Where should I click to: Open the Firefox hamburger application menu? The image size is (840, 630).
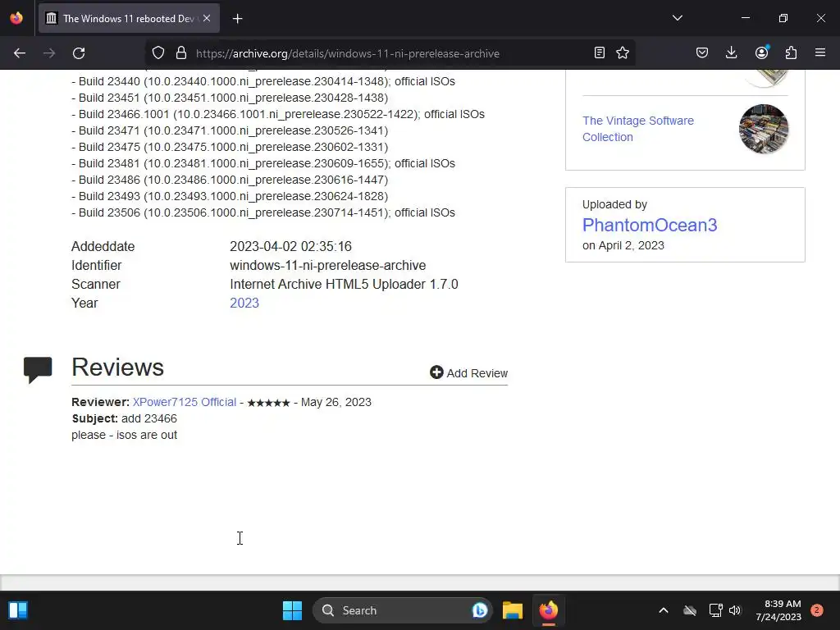(x=820, y=52)
